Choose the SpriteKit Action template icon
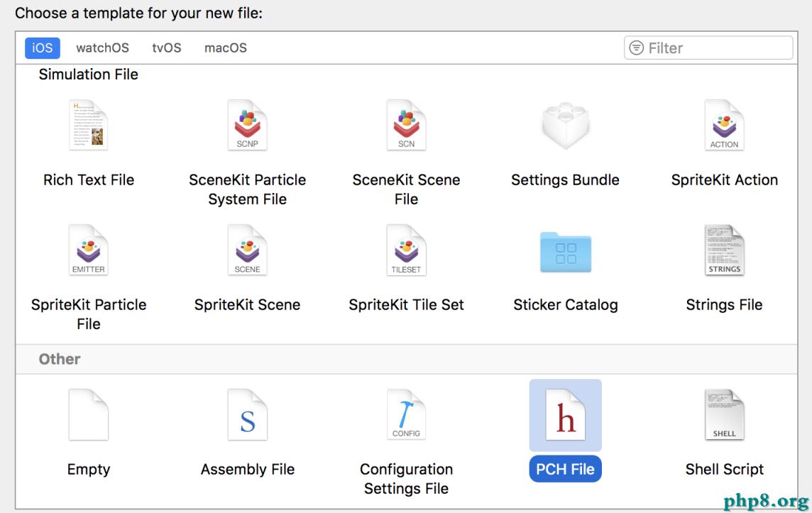812x513 pixels. click(724, 125)
